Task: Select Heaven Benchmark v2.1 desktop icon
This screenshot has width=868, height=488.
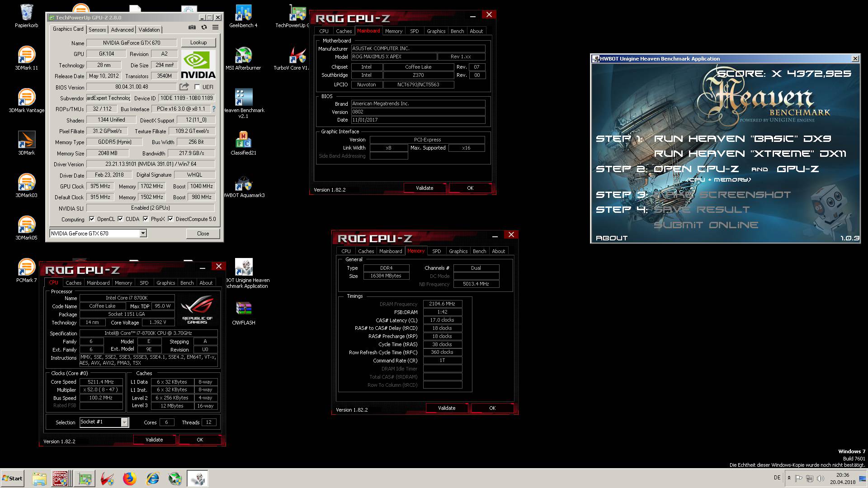Action: [x=243, y=103]
